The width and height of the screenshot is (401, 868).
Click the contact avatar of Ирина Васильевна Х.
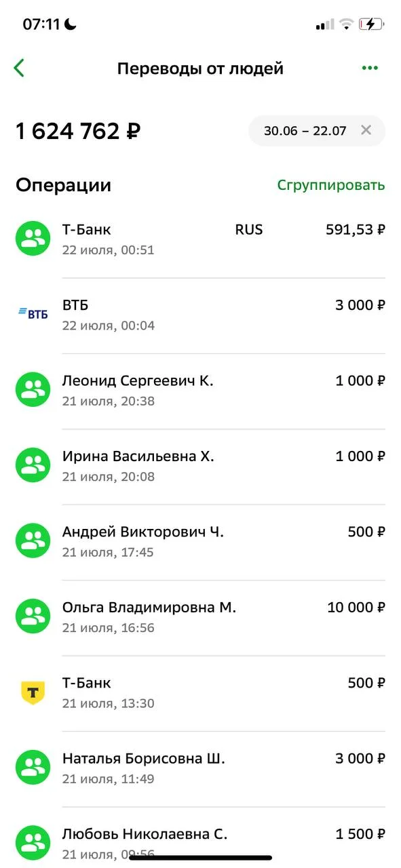pyautogui.click(x=32, y=464)
